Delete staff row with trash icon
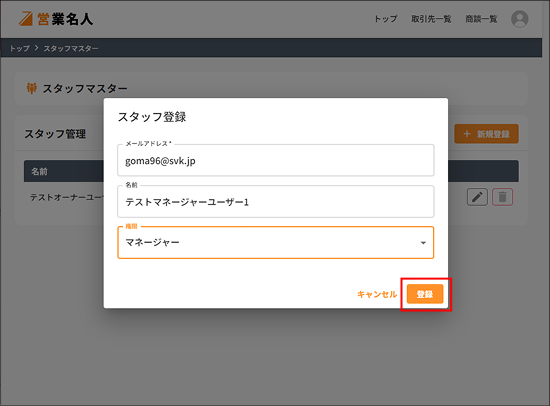 click(x=502, y=197)
